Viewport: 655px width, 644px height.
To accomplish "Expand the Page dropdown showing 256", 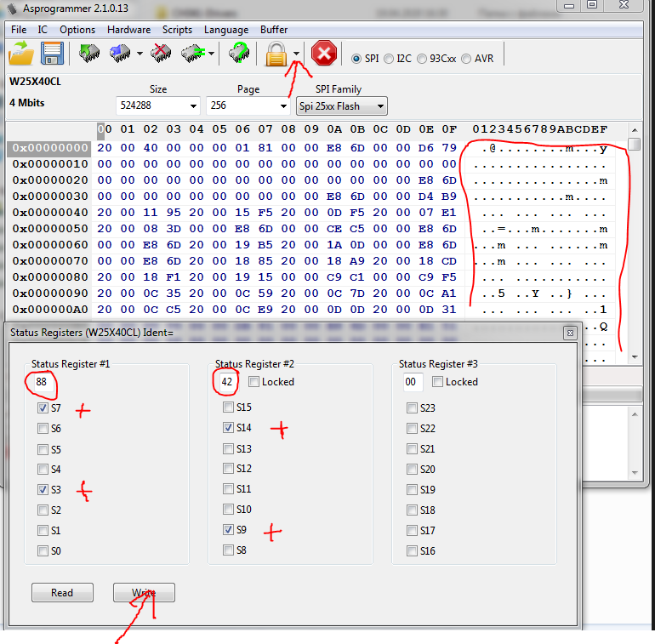I will [x=248, y=106].
